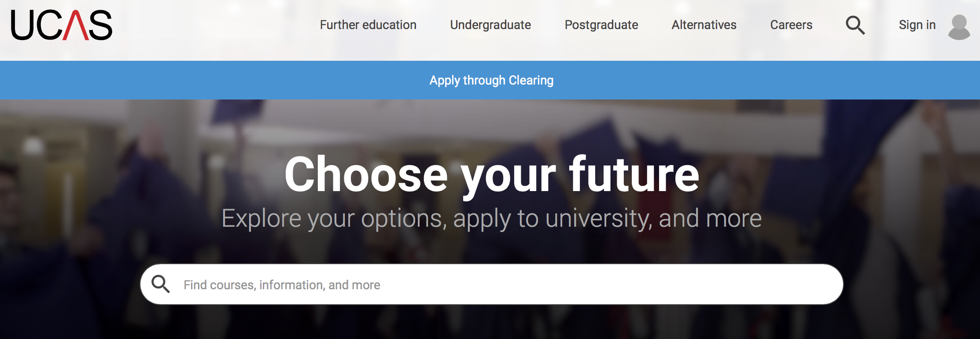Image resolution: width=980 pixels, height=339 pixels.
Task: Click "and more" ending the hero subheading
Action: [x=710, y=218]
